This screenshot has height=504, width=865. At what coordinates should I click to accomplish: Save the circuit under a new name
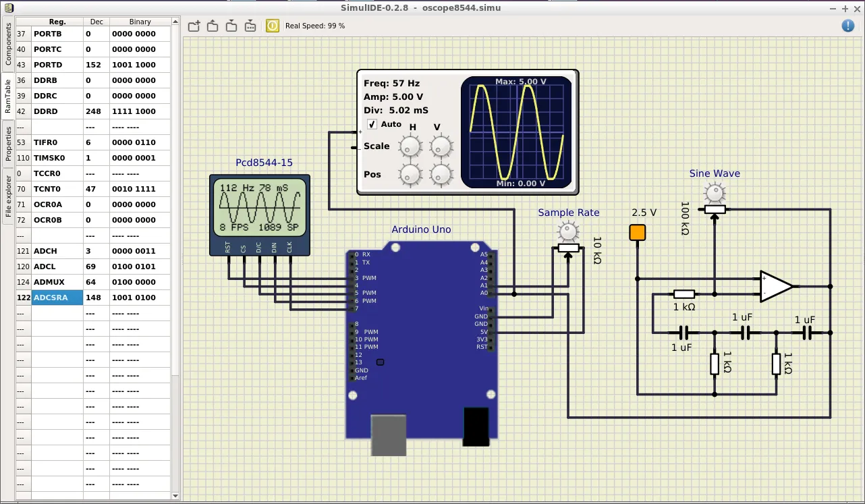pos(250,26)
